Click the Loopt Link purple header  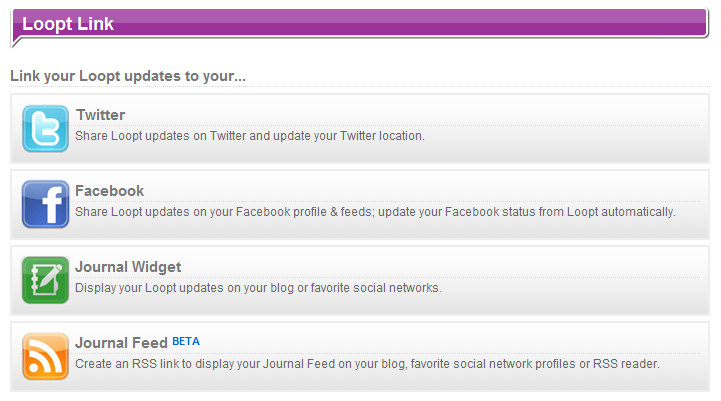click(x=360, y=23)
